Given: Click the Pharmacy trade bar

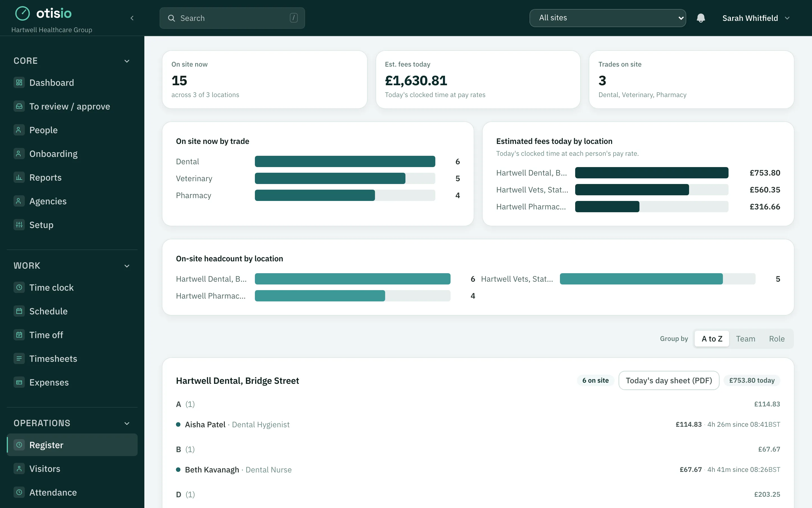Looking at the screenshot, I should coord(345,196).
